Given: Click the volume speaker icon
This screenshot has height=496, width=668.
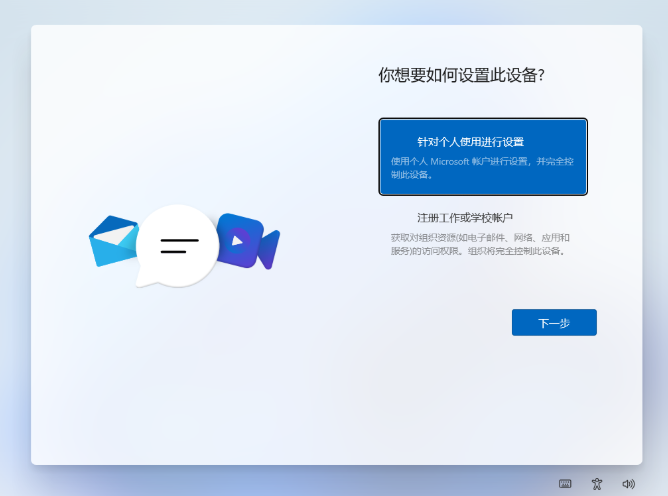Looking at the screenshot, I should pos(628,484).
